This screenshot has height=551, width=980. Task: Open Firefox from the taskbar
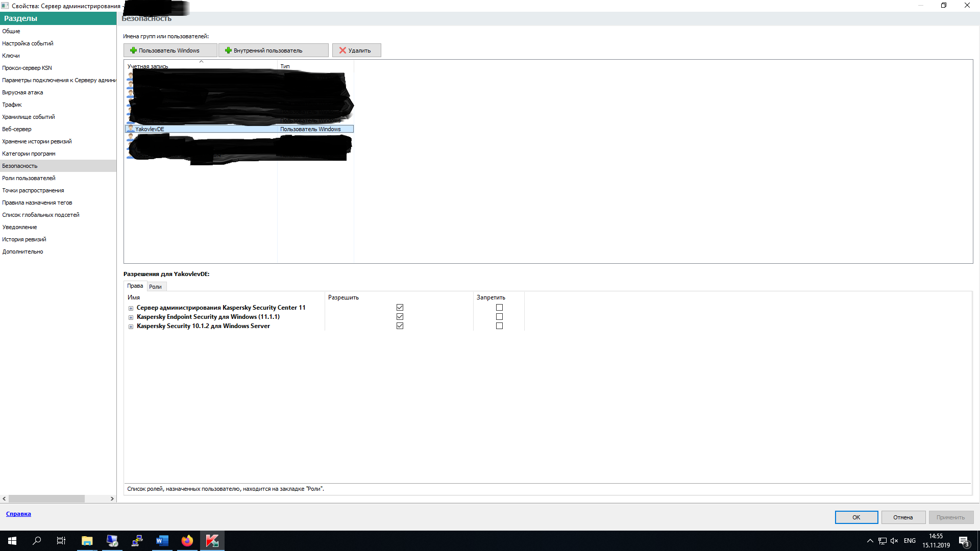(187, 541)
